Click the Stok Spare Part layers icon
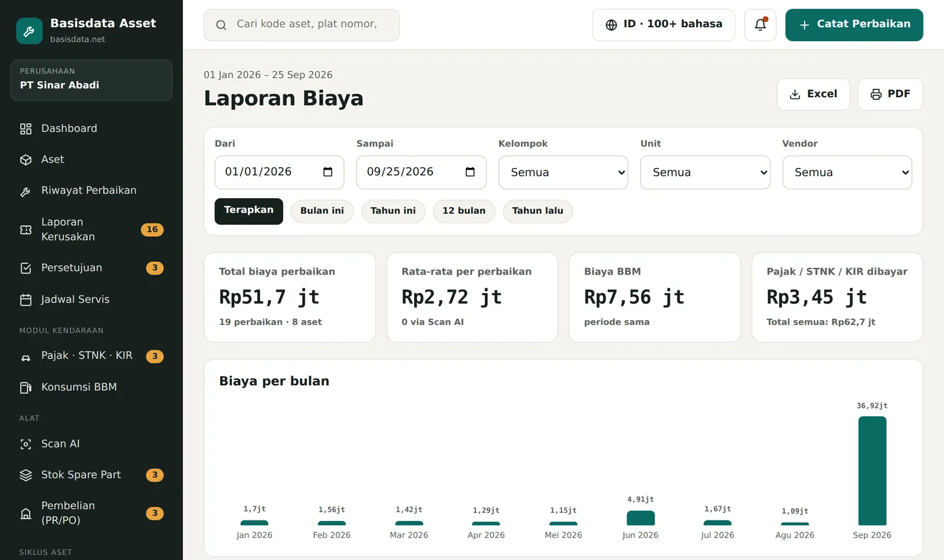 coord(26,475)
